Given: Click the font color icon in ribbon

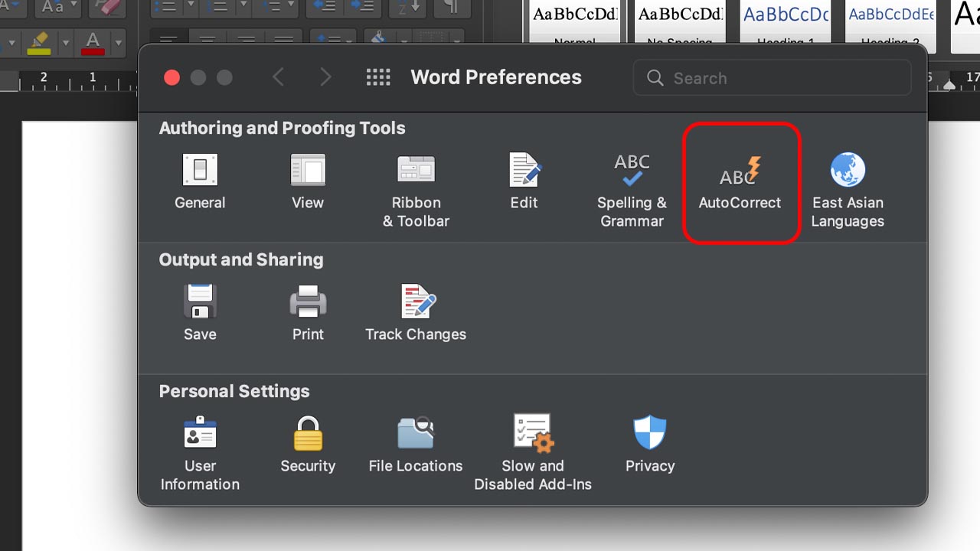Looking at the screenshot, I should pos(93,42).
